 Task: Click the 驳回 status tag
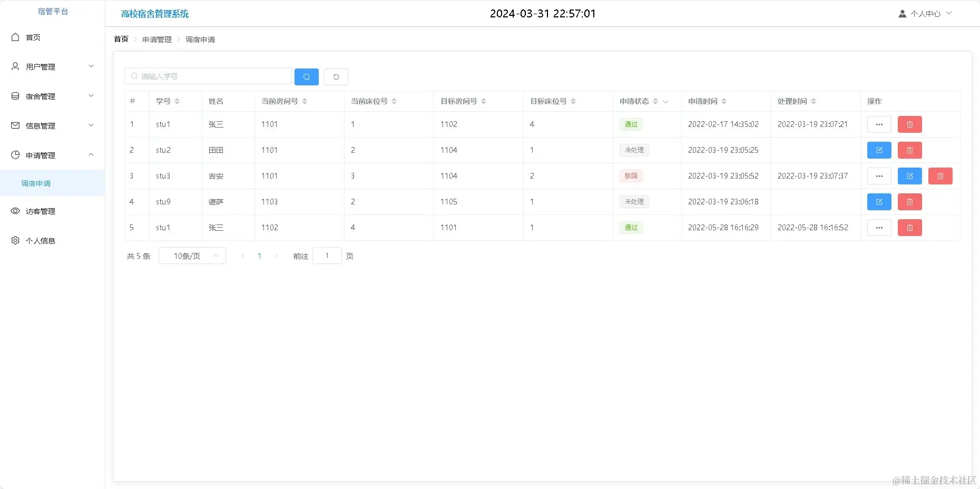pos(631,176)
